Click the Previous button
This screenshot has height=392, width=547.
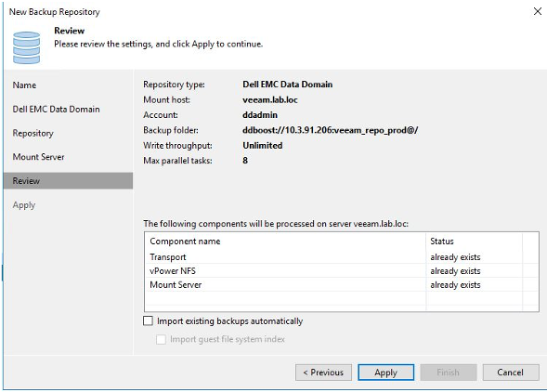(323, 372)
